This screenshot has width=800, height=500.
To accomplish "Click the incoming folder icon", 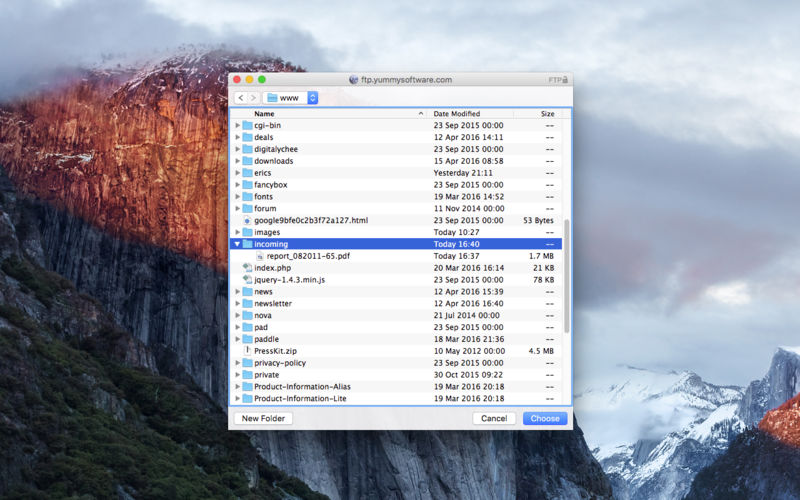I will point(247,244).
